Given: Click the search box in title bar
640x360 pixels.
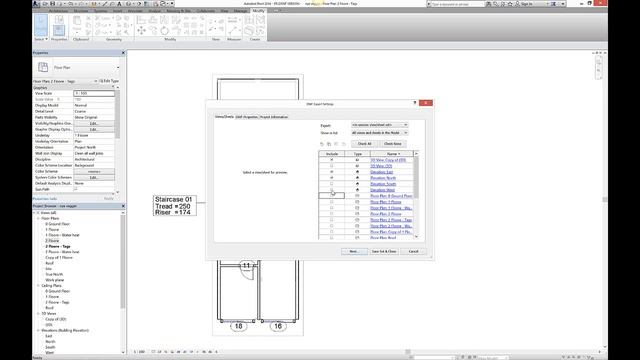Looking at the screenshot, I should click(457, 4).
